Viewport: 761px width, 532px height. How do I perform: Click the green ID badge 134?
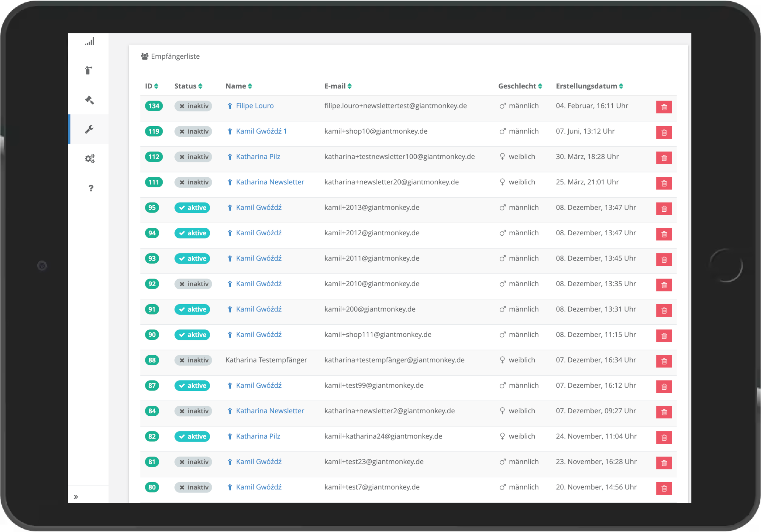click(154, 106)
